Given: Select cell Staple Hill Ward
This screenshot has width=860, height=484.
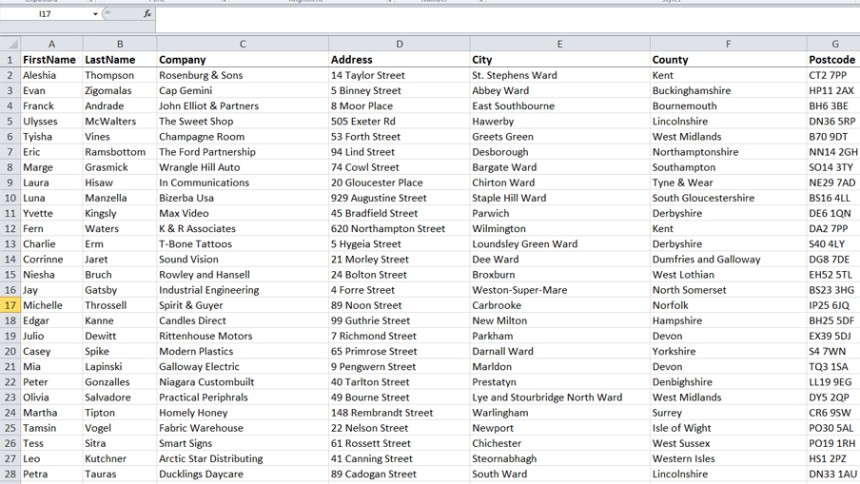Looking at the screenshot, I should (x=560, y=198).
